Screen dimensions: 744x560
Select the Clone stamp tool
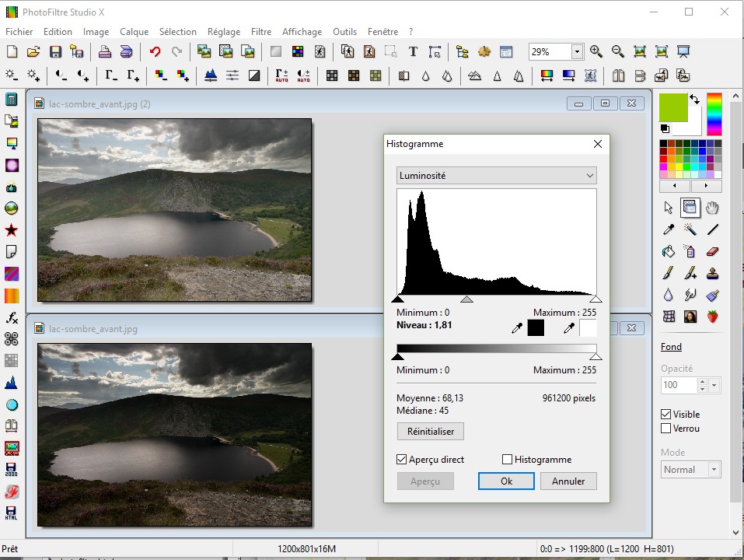(712, 273)
